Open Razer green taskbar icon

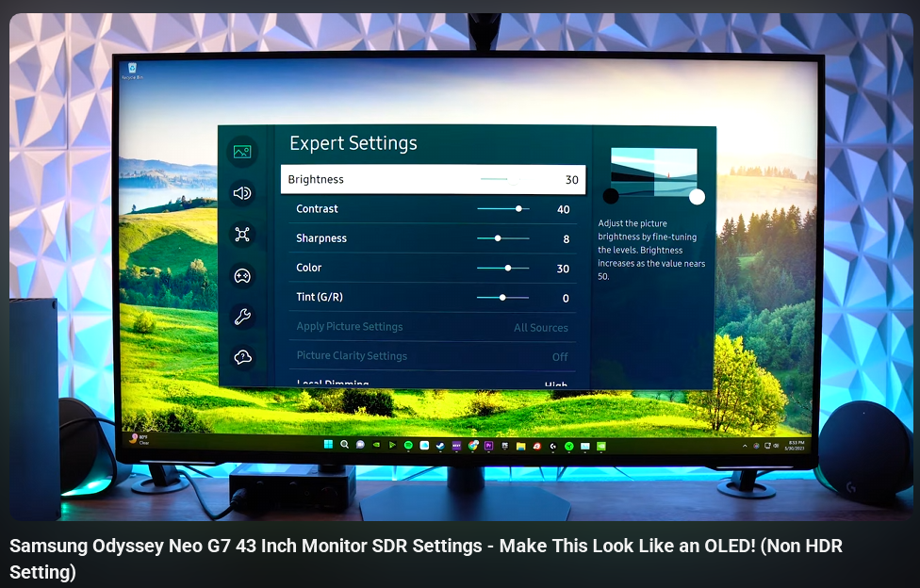point(569,447)
